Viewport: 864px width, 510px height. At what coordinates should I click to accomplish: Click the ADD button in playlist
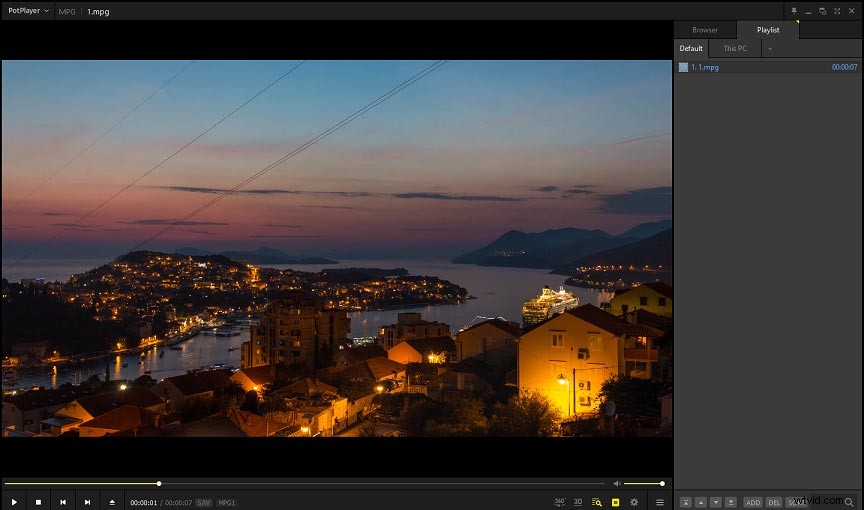(753, 502)
